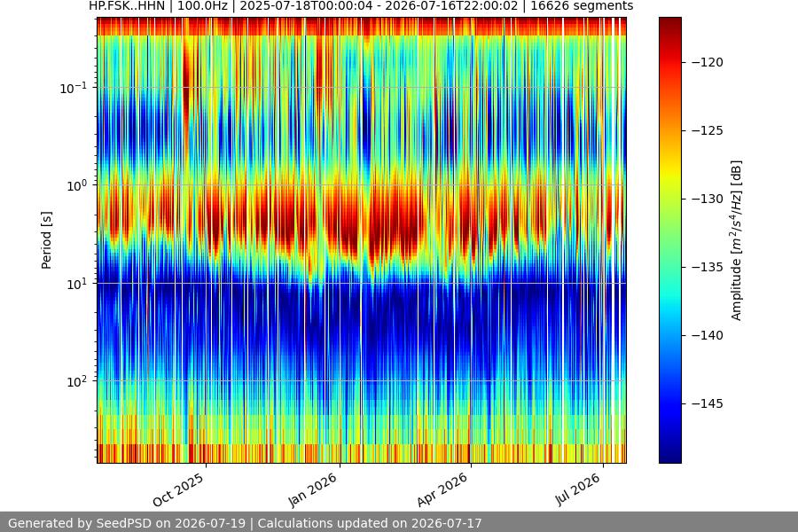The height and width of the screenshot is (532, 798).
Task: Click the dark red top of colorbar
Action: coord(669,25)
